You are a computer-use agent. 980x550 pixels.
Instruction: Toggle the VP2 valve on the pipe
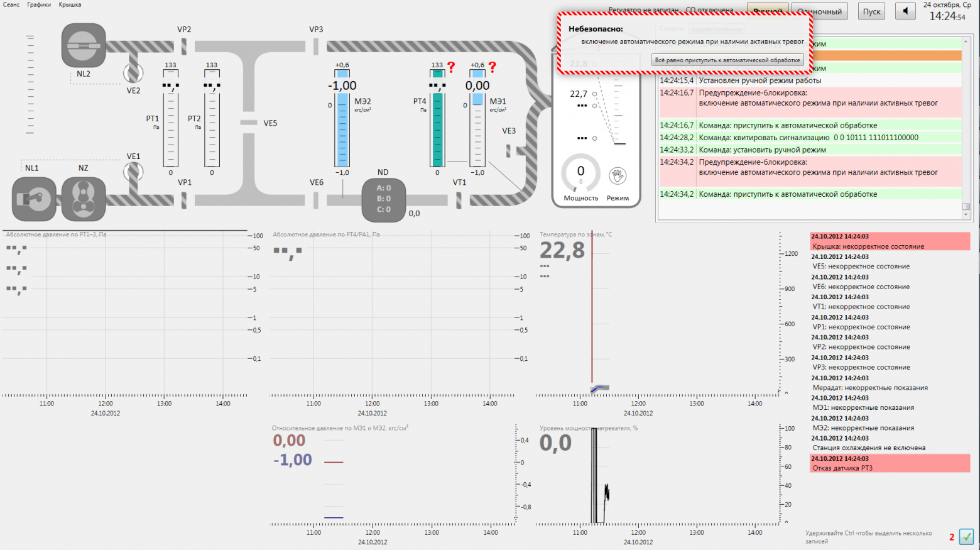pyautogui.click(x=184, y=46)
